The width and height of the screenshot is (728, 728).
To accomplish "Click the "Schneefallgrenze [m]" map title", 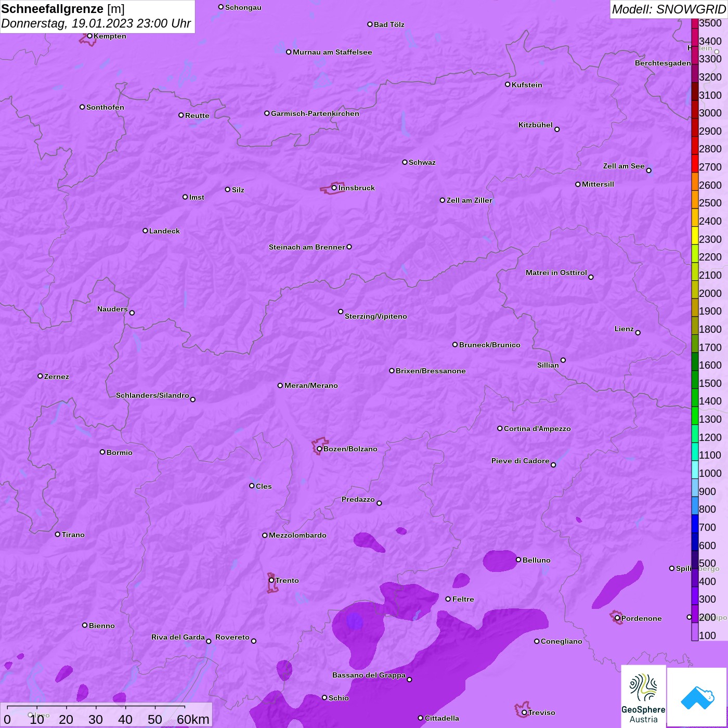I will (x=63, y=9).
